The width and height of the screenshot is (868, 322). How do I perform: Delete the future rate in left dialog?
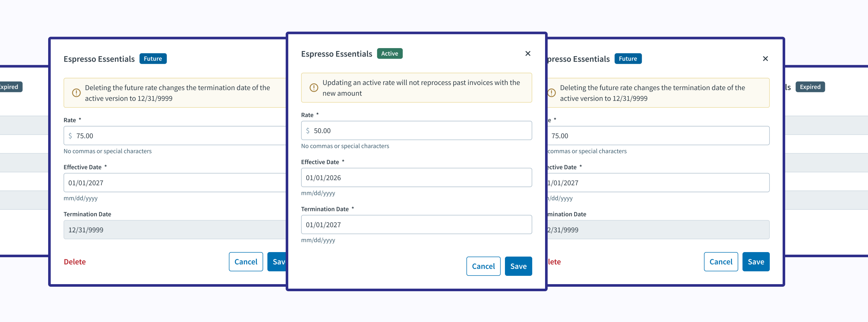pyautogui.click(x=75, y=262)
